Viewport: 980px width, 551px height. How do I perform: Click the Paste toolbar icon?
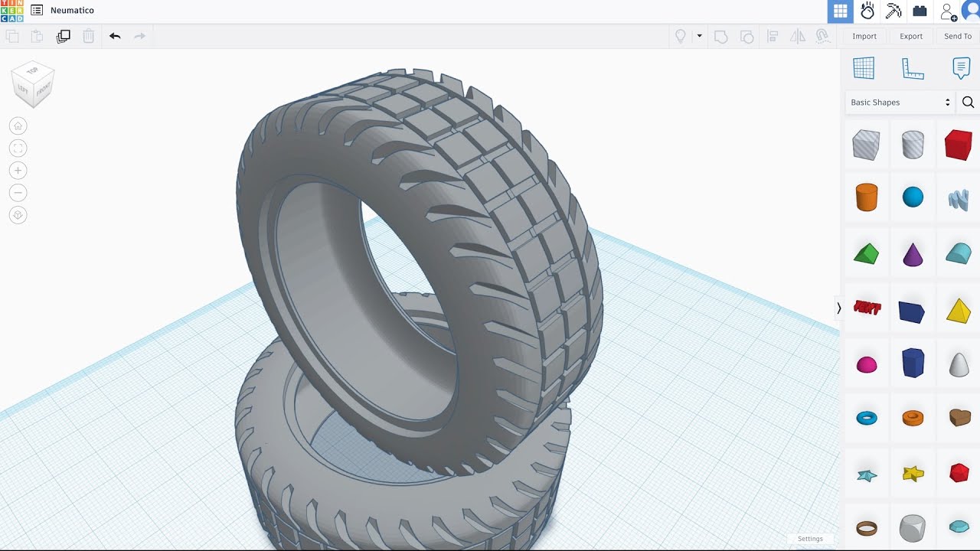(37, 36)
